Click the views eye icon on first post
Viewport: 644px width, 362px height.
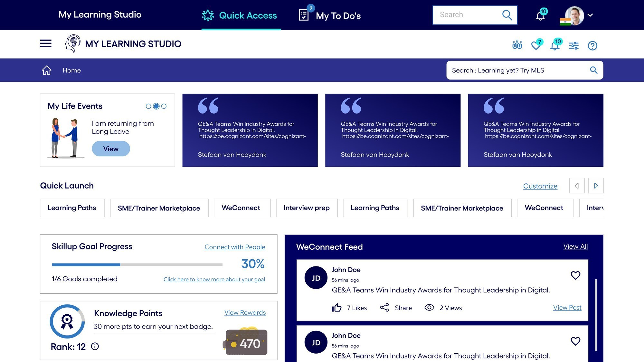429,307
